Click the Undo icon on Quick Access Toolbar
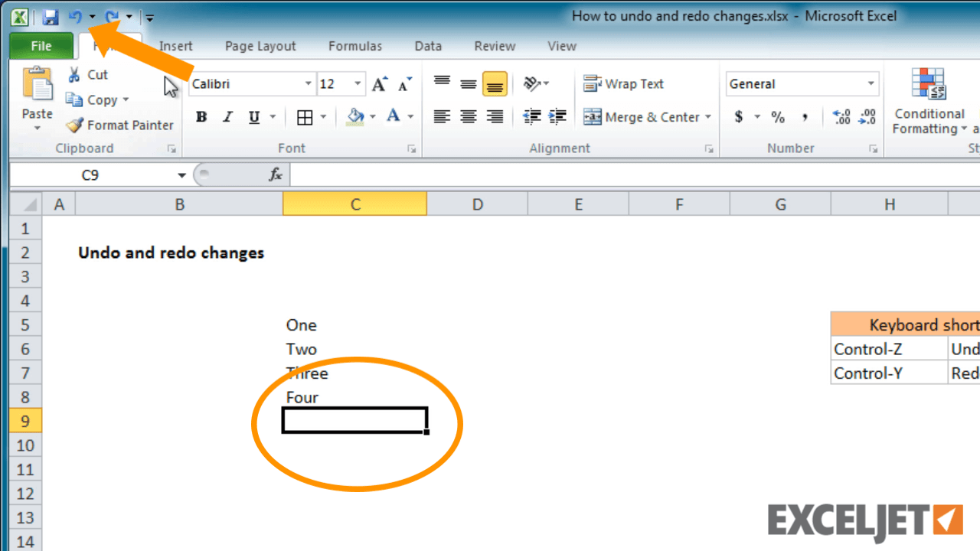This screenshot has width=980, height=551. click(x=73, y=17)
